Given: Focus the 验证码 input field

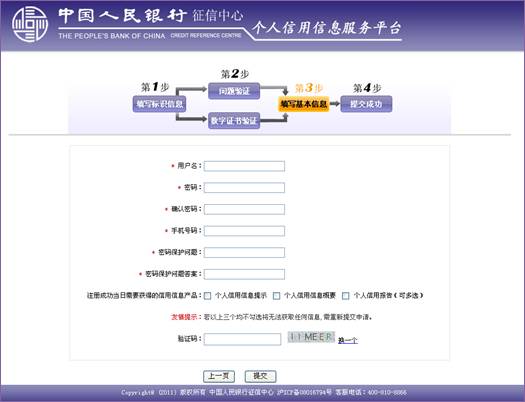Looking at the screenshot, I should click(242, 339).
